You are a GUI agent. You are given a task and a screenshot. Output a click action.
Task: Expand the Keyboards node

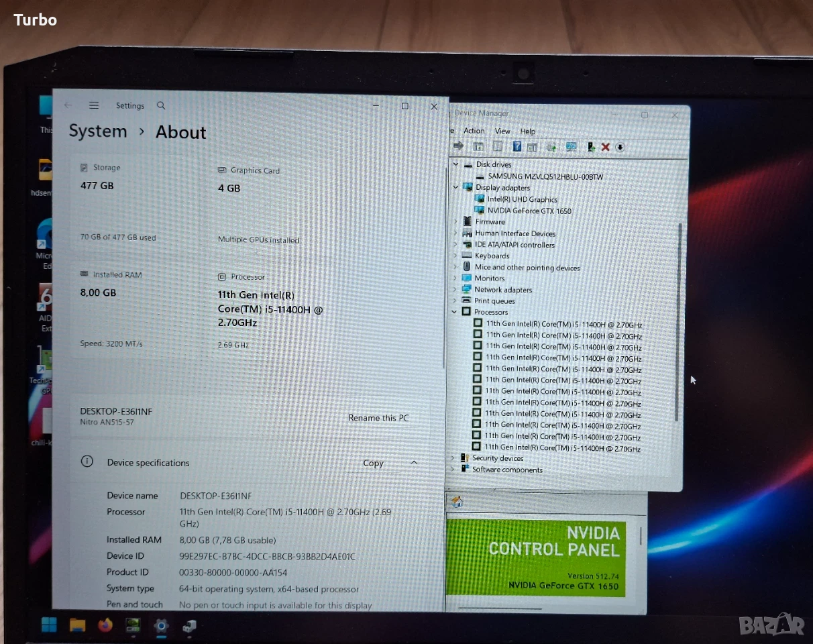pos(455,256)
